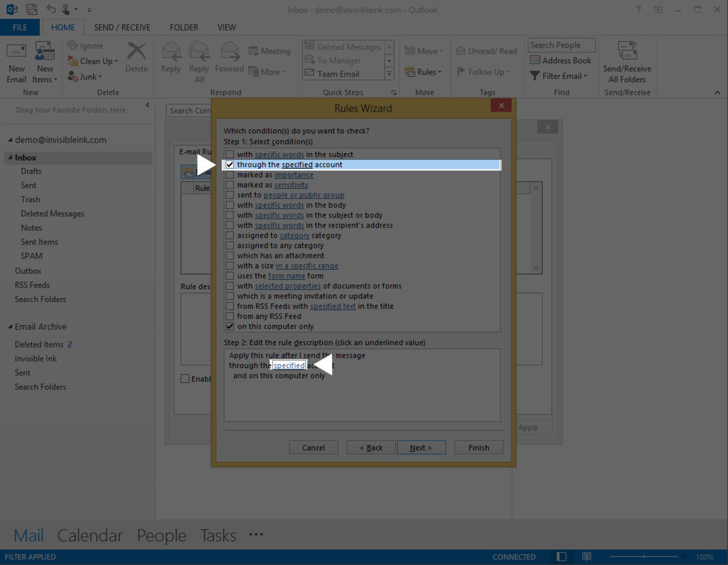
Task: Switch to the FOLDER tab
Action: (184, 27)
